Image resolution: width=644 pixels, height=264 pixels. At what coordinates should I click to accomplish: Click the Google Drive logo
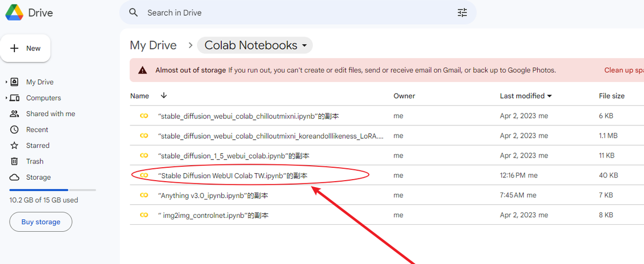14,12
